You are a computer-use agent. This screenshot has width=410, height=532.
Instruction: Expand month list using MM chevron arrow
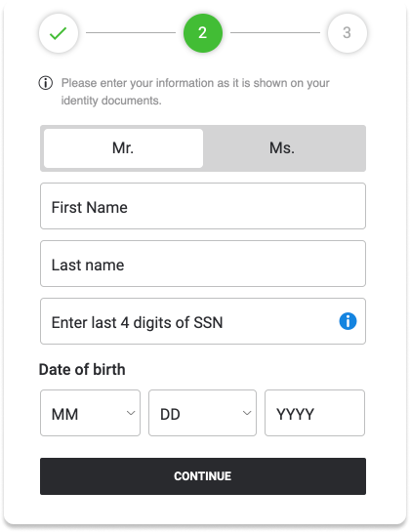(131, 413)
